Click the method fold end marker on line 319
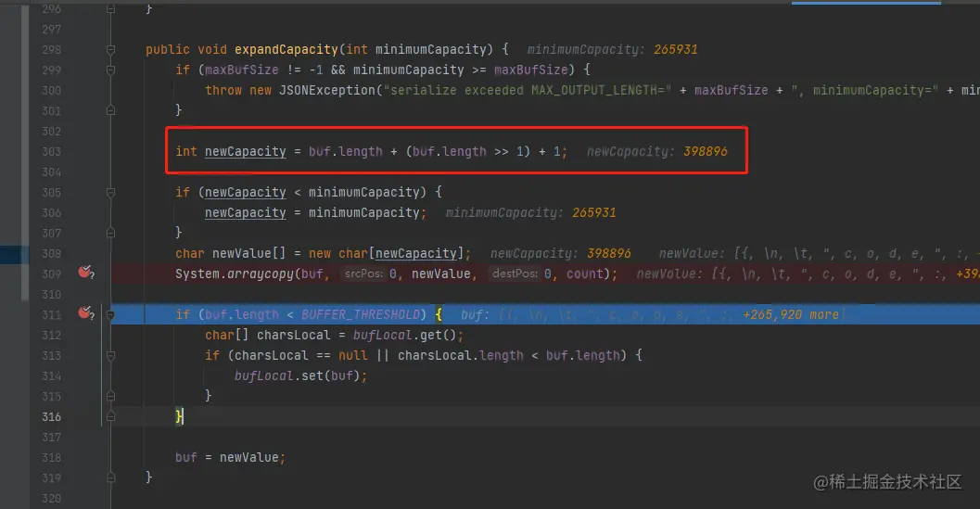This screenshot has height=509, width=980. coord(110,477)
